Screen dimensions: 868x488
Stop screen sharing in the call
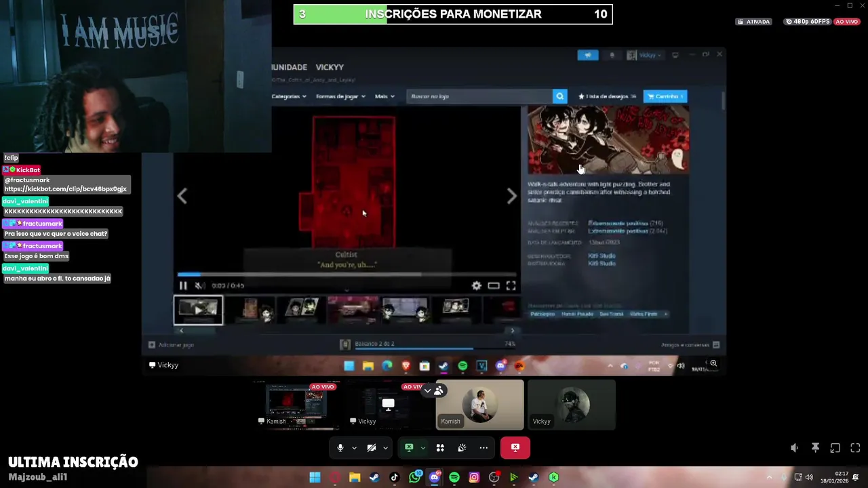tap(409, 448)
